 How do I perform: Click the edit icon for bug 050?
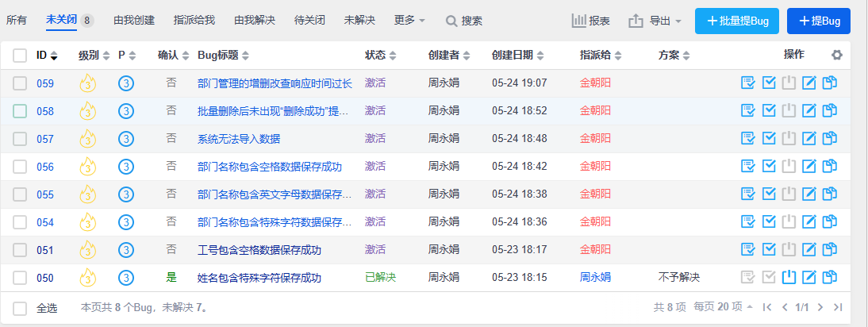click(809, 277)
